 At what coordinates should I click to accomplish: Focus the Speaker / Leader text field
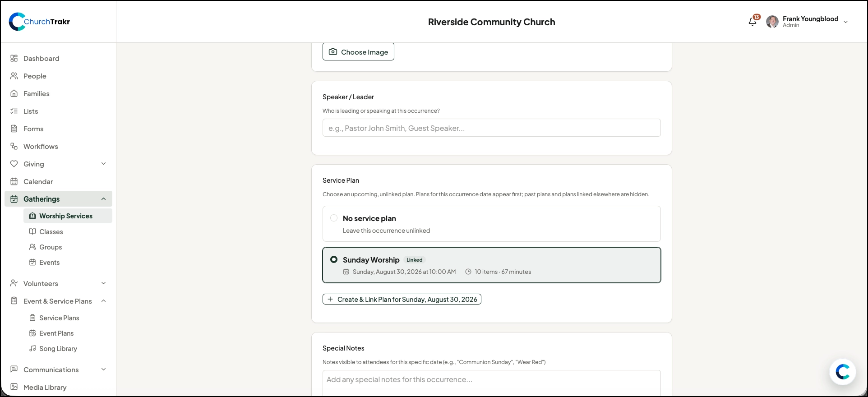click(491, 128)
